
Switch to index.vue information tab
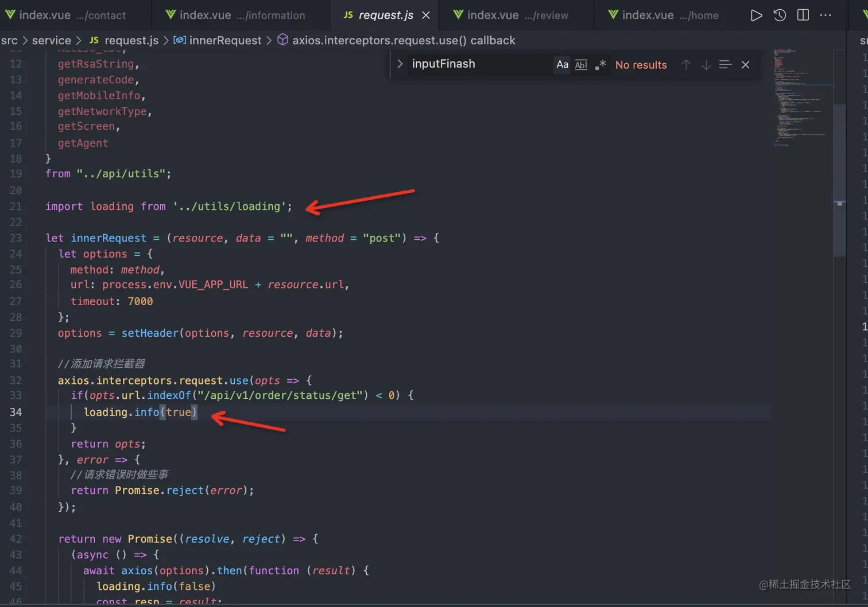pos(241,15)
